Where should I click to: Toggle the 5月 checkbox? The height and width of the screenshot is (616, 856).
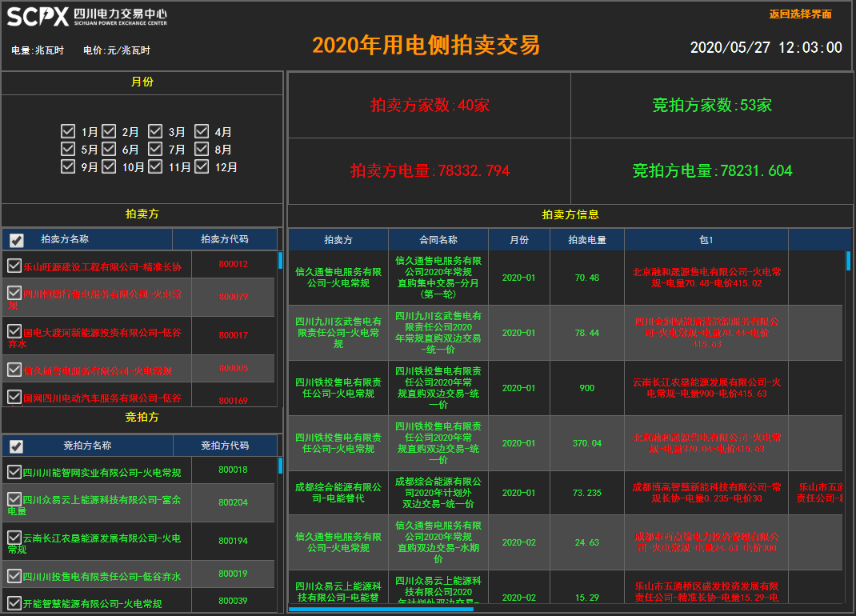click(x=68, y=149)
